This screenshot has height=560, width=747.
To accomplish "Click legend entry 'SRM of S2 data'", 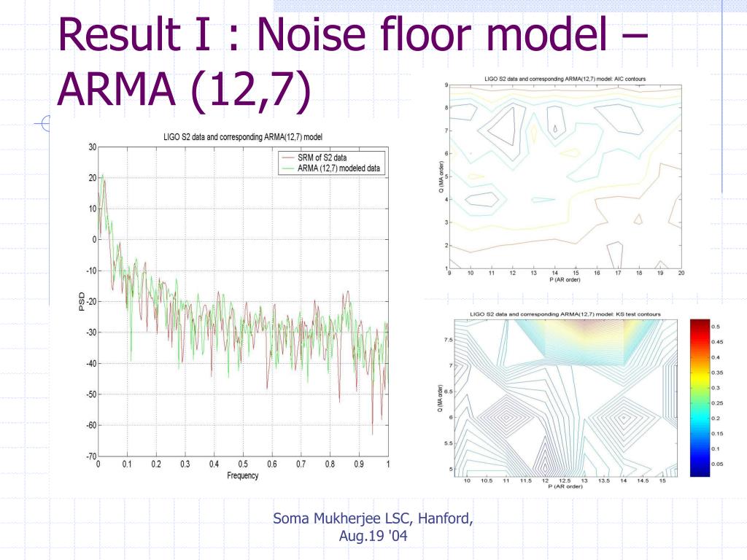I will 322,157.
